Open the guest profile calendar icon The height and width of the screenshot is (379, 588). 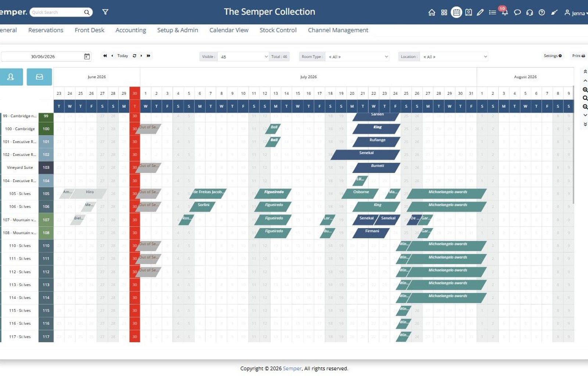pos(469,12)
